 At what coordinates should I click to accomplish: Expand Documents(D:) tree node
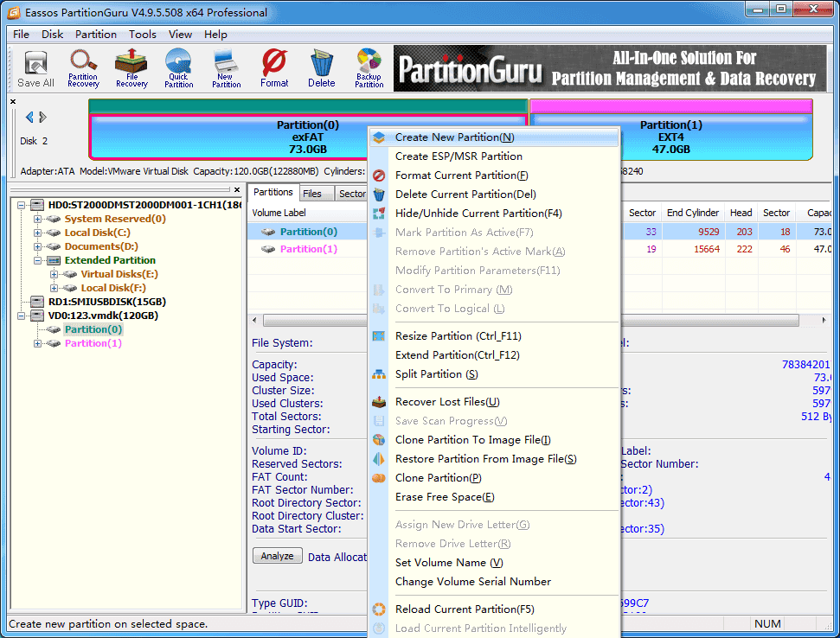click(x=37, y=246)
